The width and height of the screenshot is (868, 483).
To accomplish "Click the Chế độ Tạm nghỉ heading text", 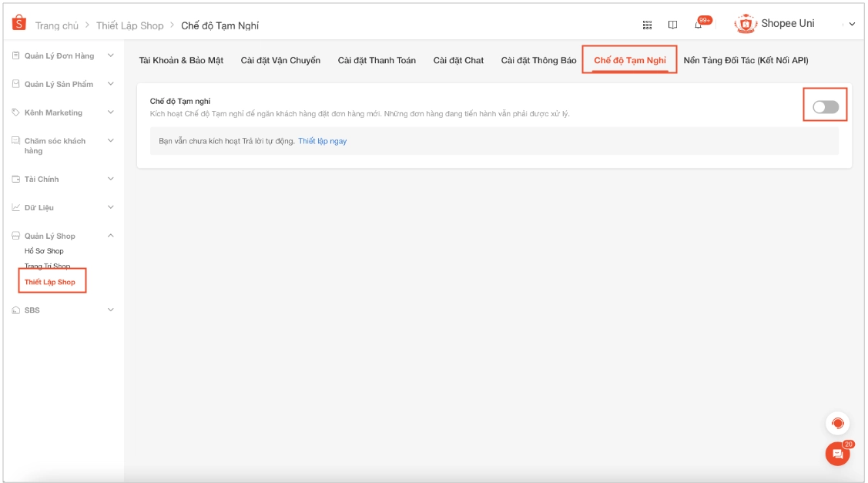I will click(x=180, y=102).
